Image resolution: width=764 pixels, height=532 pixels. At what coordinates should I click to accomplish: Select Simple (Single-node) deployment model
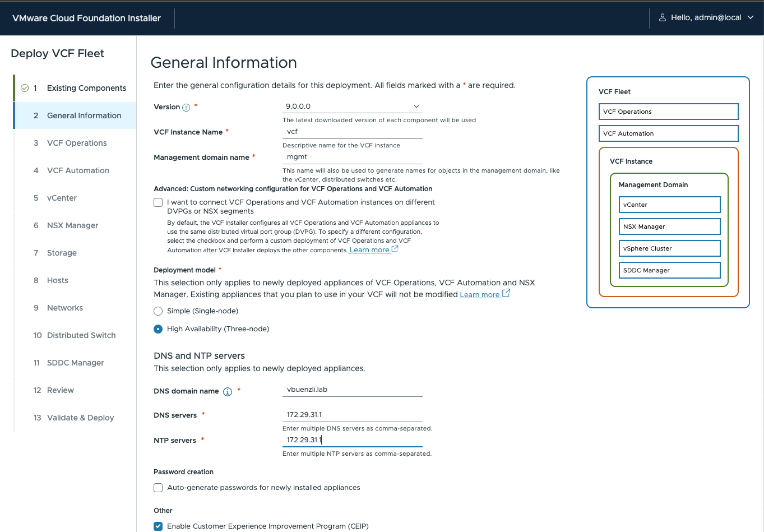point(158,311)
